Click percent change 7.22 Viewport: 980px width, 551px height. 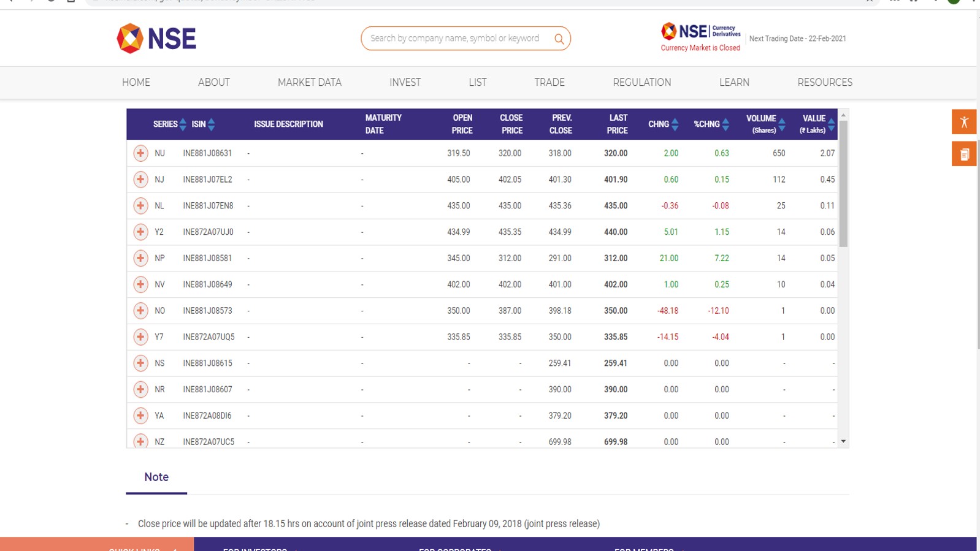click(x=722, y=258)
